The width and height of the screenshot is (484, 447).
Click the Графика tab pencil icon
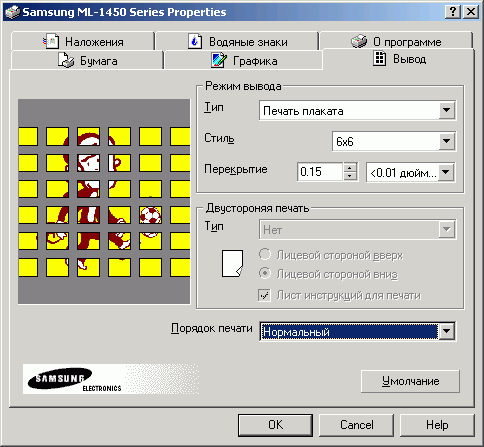(x=219, y=61)
